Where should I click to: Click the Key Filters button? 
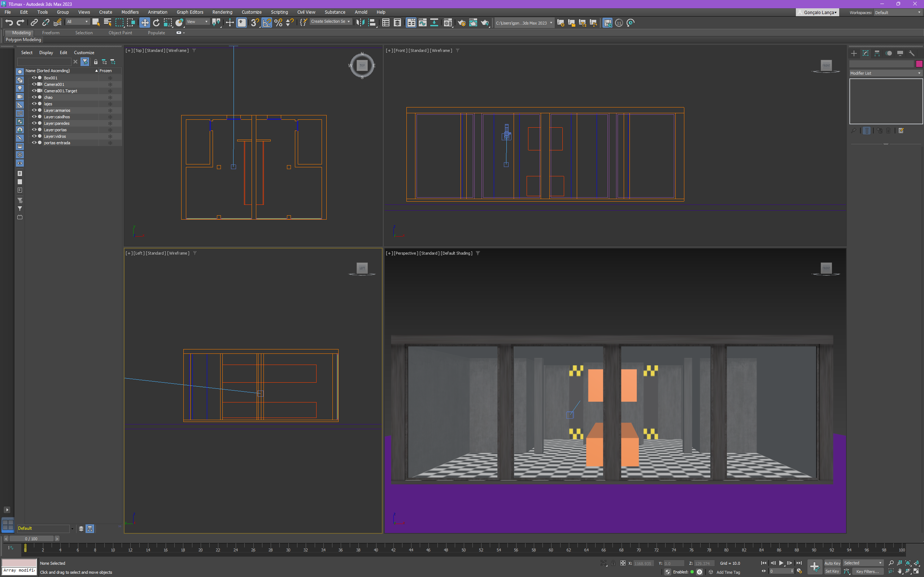click(x=867, y=571)
